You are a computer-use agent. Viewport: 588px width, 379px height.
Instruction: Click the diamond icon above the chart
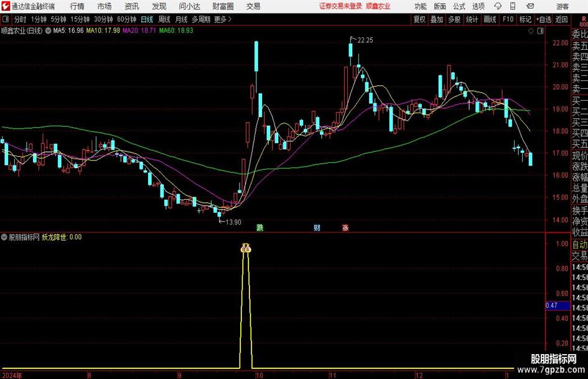point(531,31)
